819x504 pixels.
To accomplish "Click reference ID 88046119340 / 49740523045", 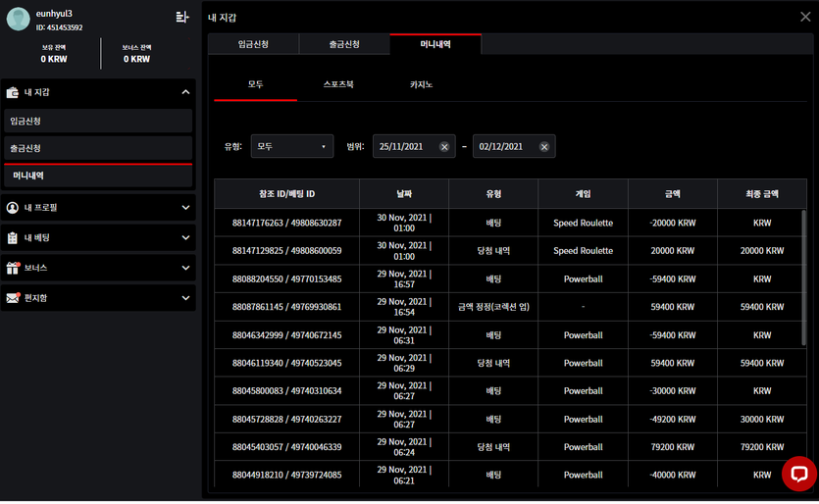I will pyautogui.click(x=286, y=364).
